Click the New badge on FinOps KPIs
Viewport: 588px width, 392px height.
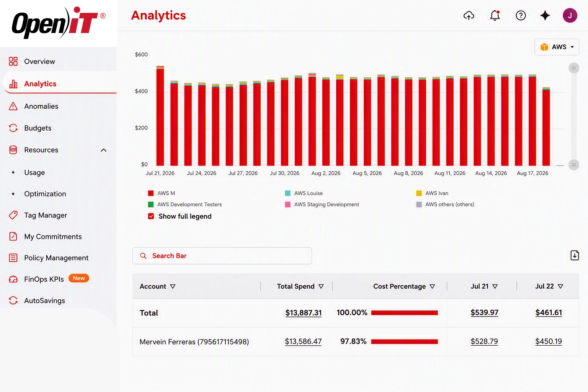tap(79, 278)
